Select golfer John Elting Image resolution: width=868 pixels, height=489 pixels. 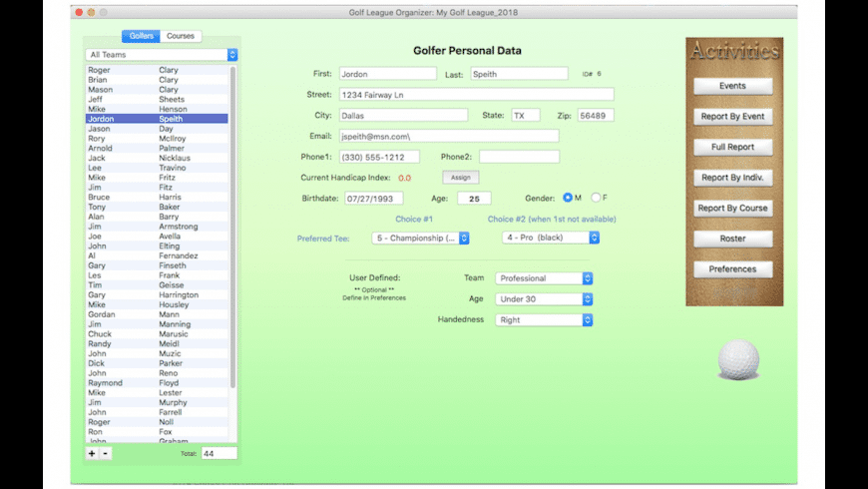click(157, 246)
